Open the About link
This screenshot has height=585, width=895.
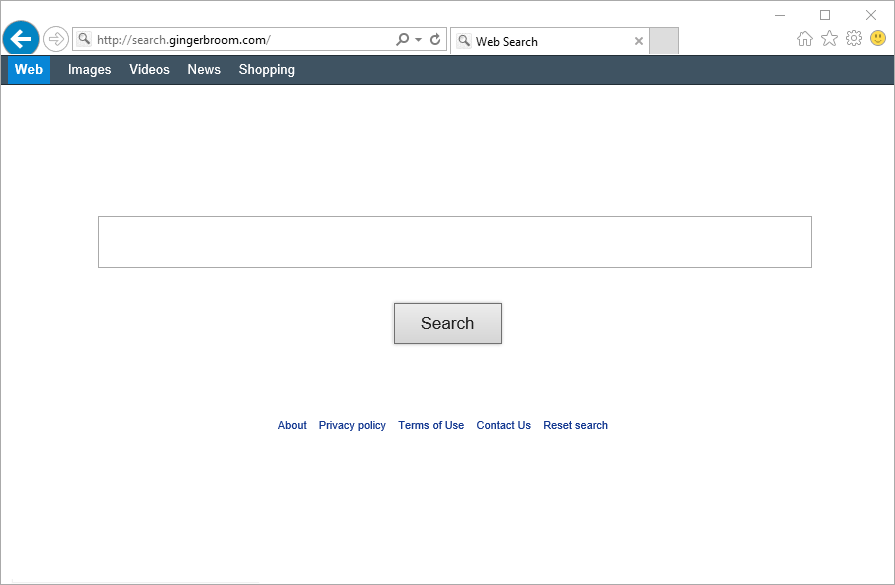pos(292,425)
